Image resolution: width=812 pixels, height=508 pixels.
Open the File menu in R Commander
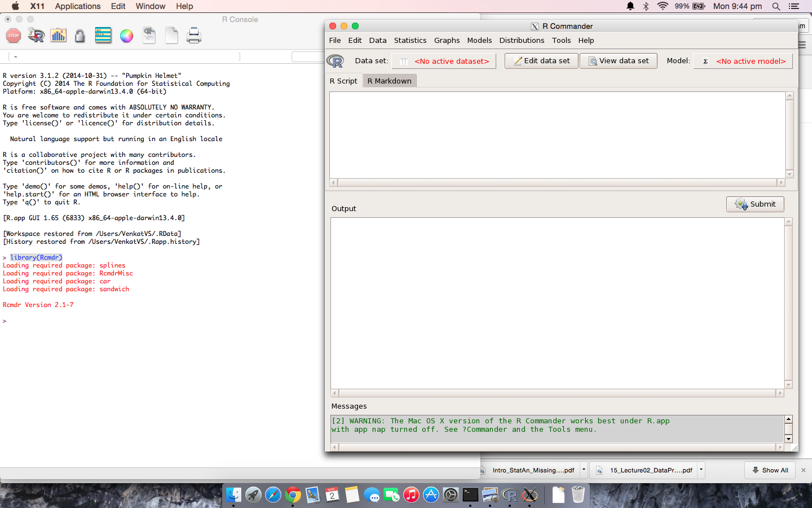tap(335, 41)
